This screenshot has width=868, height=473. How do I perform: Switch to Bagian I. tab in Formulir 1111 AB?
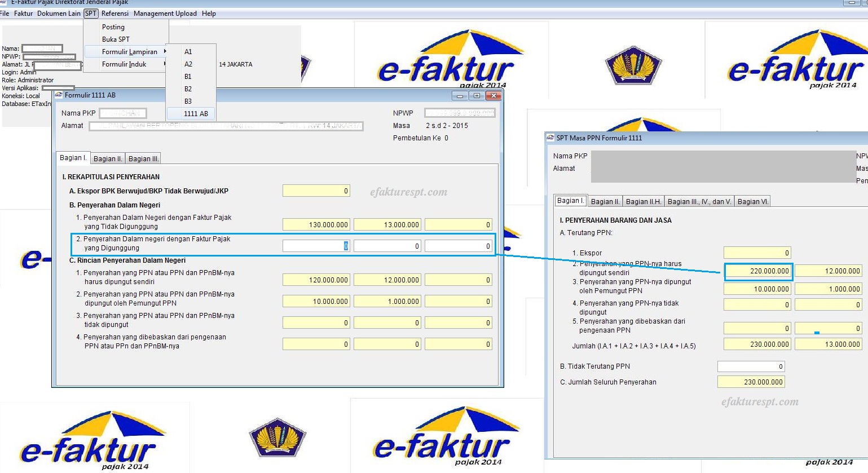tap(73, 158)
